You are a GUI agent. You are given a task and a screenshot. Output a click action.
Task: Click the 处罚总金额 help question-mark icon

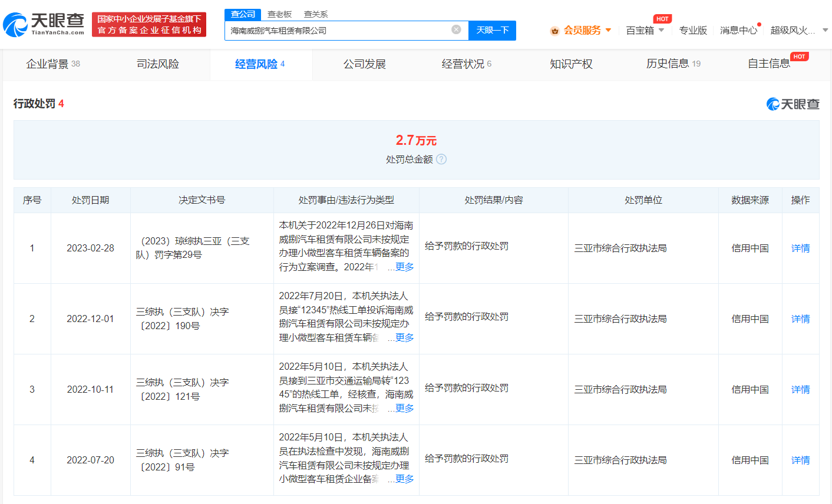[441, 159]
